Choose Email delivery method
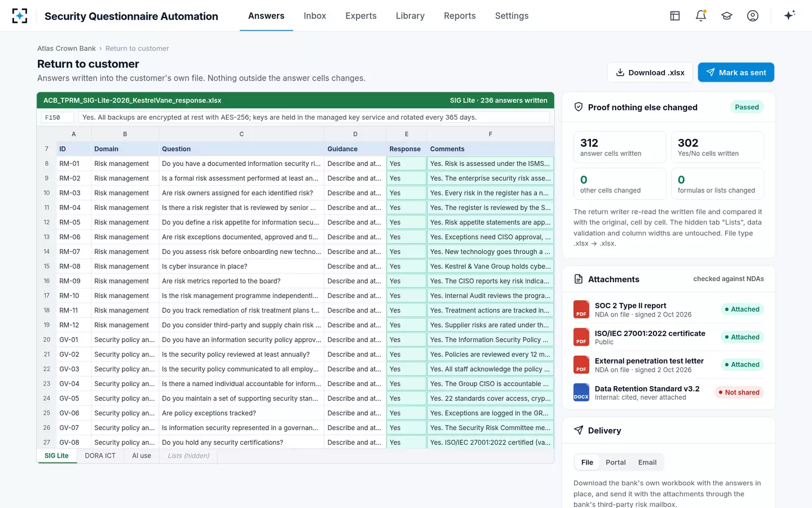This screenshot has height=508, width=812. (x=647, y=462)
